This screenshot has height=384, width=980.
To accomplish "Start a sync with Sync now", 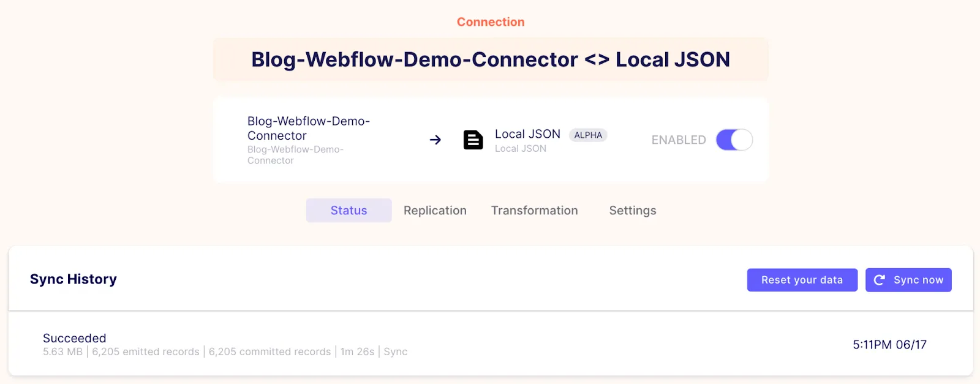I will point(908,280).
